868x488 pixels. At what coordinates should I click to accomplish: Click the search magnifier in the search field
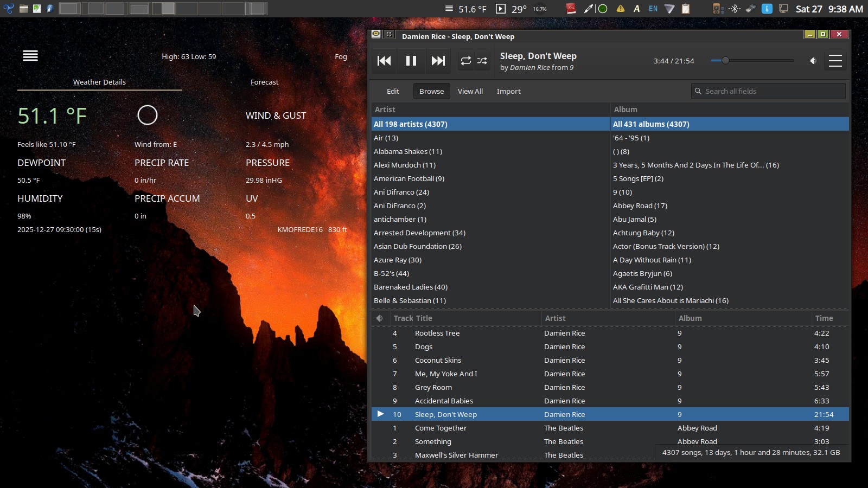point(698,91)
